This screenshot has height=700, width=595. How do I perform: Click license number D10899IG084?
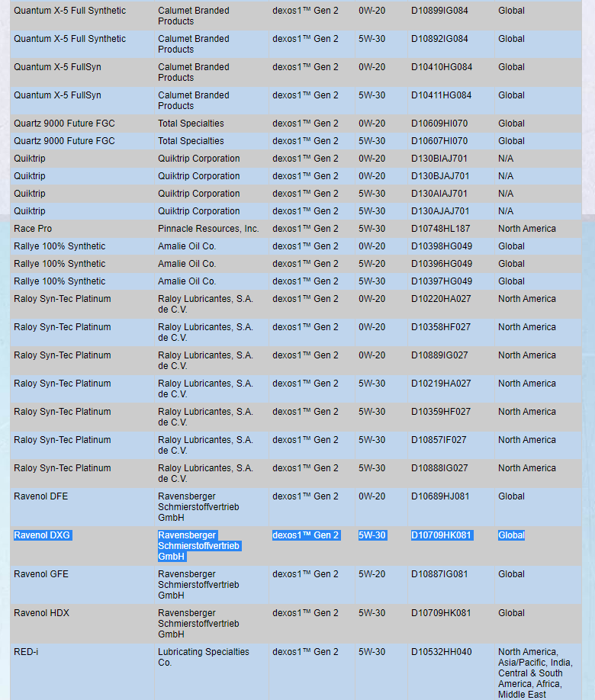(x=439, y=11)
